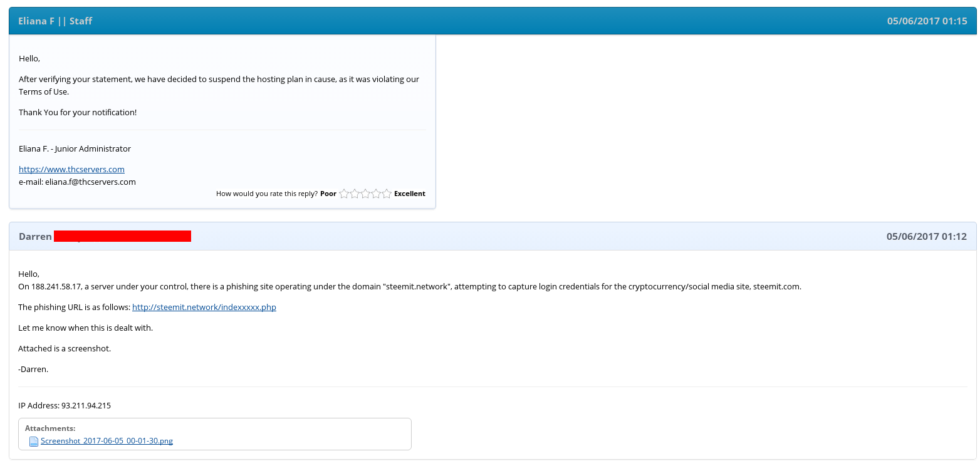The image size is (980, 461).
Task: Click the 'Attached is a screenshot.' line
Action: (65, 348)
